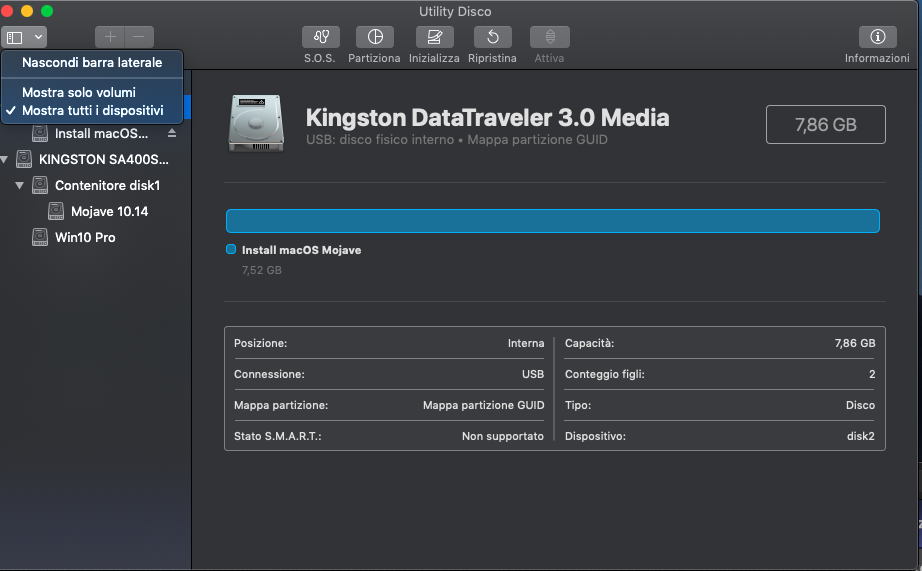The height and width of the screenshot is (571, 922).
Task: Click the 7,86 GB capacity box
Action: pyautogui.click(x=826, y=125)
